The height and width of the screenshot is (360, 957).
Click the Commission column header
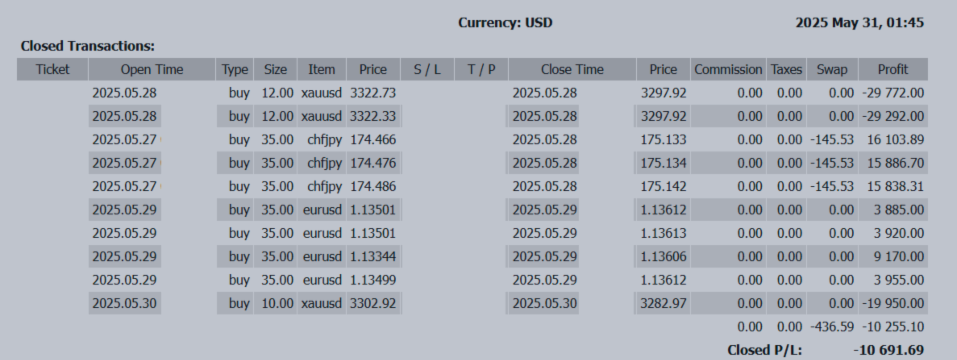(x=729, y=70)
